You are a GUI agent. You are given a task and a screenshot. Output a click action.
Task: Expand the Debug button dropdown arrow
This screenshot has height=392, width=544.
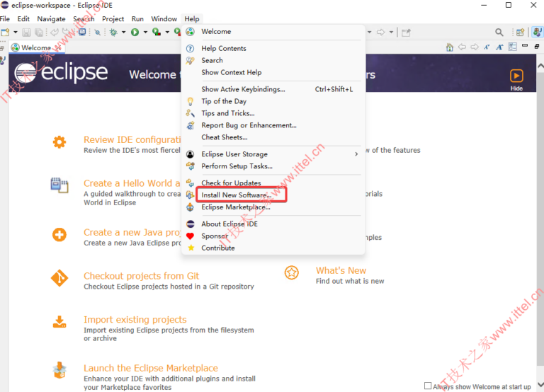123,32
